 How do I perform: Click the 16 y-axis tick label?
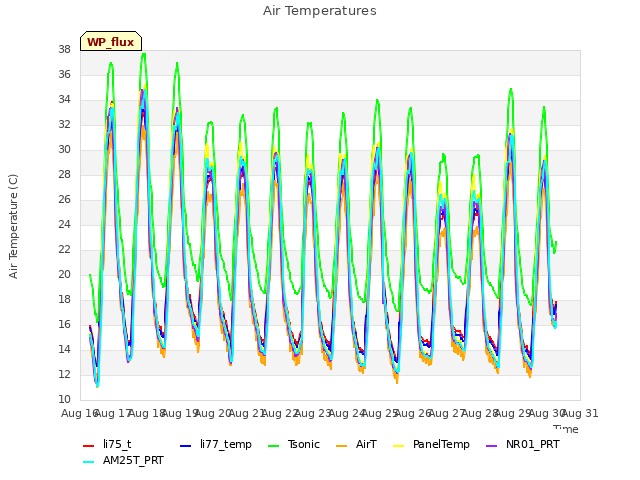64,324
